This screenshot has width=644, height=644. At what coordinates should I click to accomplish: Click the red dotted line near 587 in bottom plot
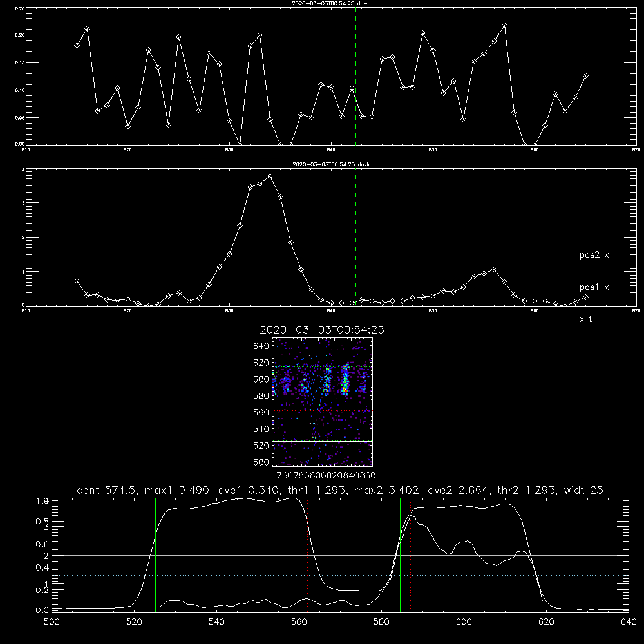pos(410,554)
